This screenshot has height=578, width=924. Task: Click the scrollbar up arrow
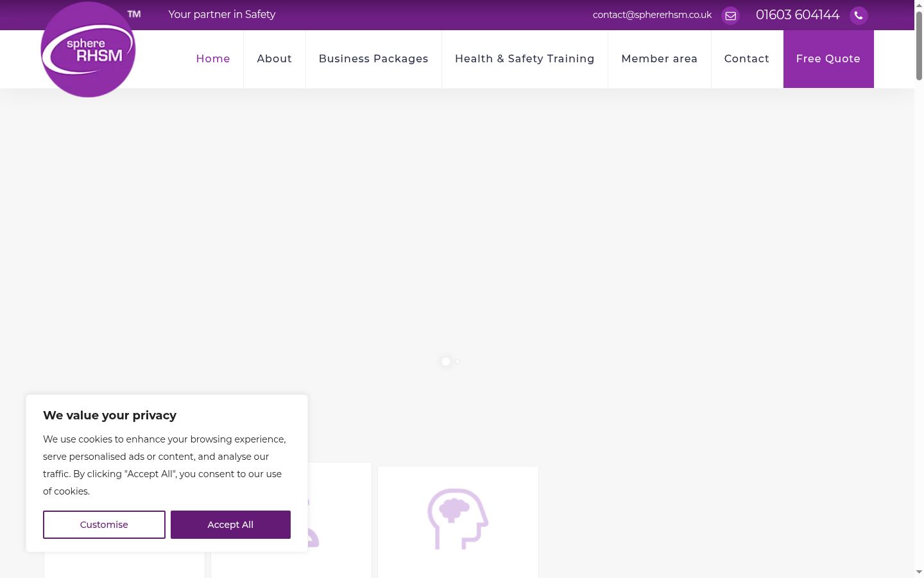919,4
